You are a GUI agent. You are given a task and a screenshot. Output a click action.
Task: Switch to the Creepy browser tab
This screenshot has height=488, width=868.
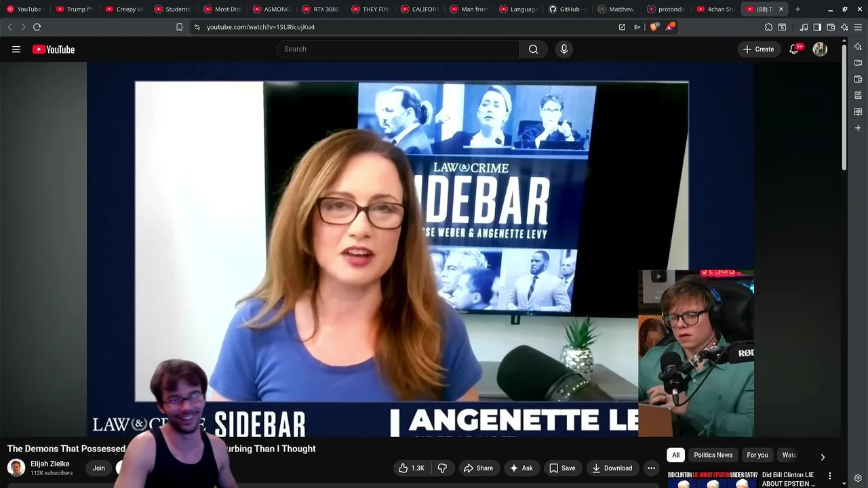124,9
